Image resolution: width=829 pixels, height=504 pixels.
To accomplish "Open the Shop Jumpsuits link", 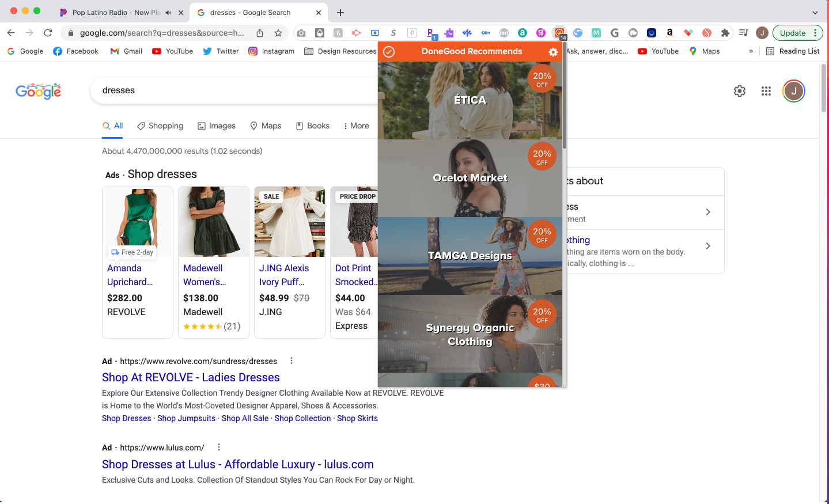I will click(x=186, y=418).
